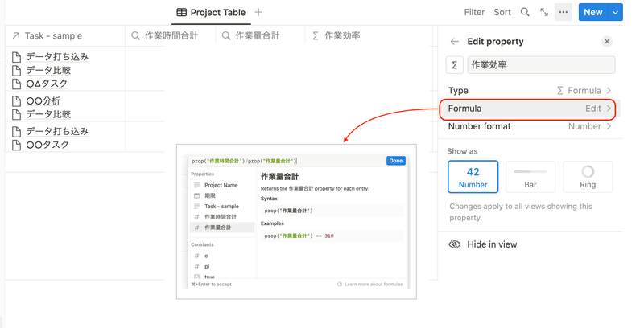
Task: Click Edit on the Formula row
Action: coord(593,109)
